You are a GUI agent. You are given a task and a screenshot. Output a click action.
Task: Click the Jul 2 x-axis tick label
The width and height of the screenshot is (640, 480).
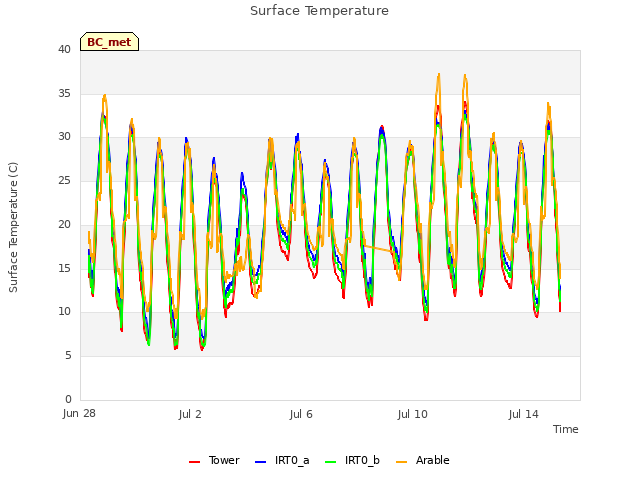(190, 414)
